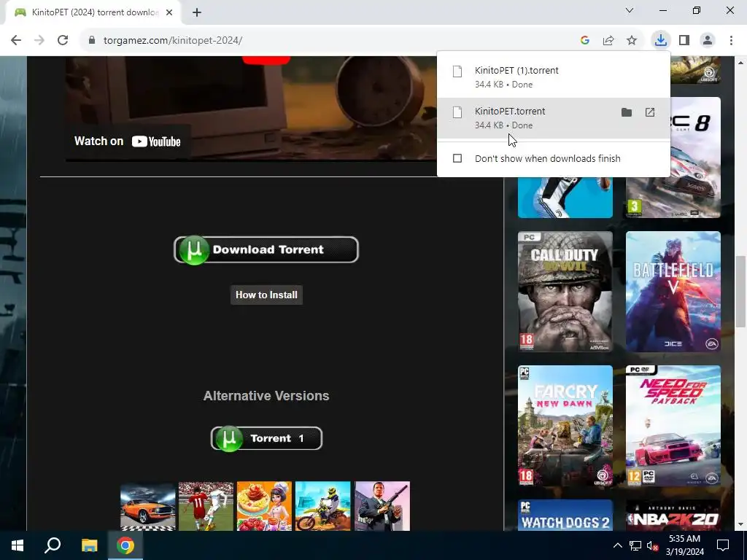
Task: Share this page using share icon
Action: click(x=608, y=41)
